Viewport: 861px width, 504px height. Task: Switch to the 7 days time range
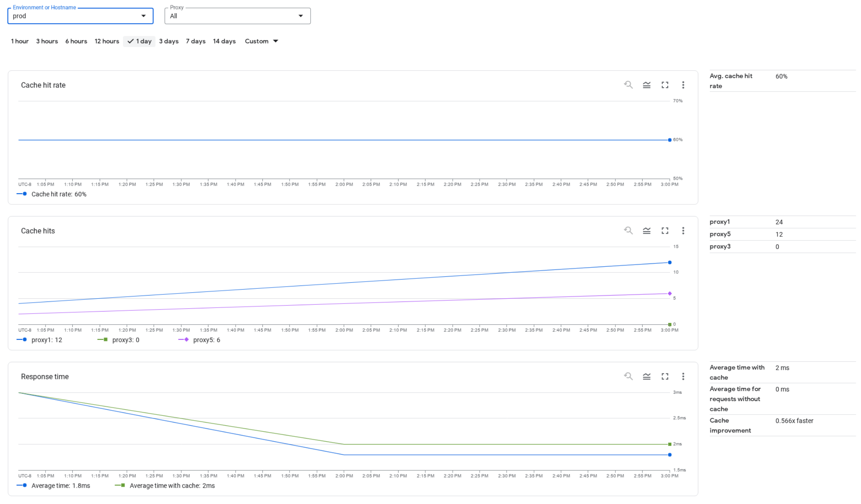click(x=196, y=41)
